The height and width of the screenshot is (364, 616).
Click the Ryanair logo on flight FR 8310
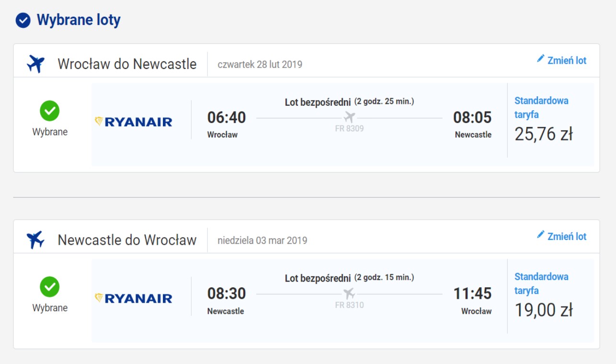click(x=133, y=298)
